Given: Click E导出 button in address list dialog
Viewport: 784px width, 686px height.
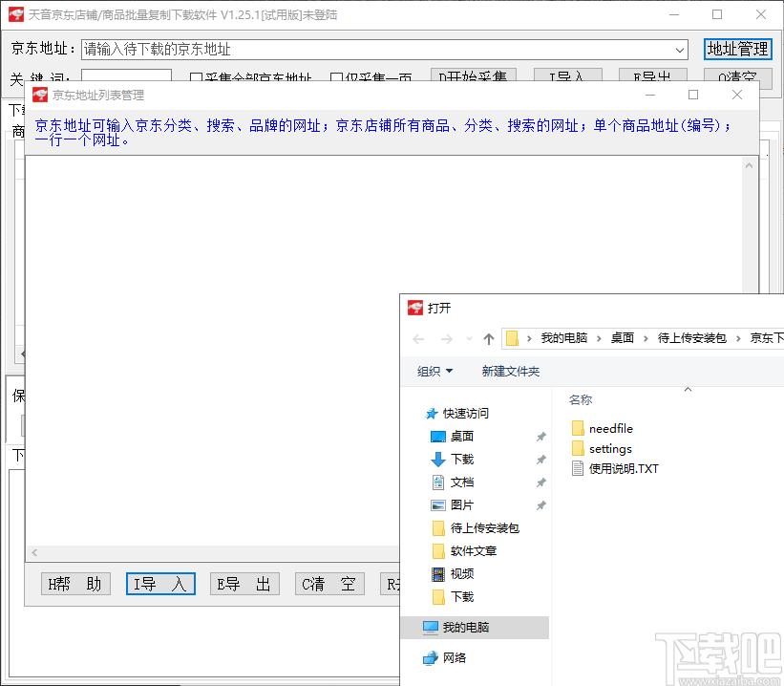Looking at the screenshot, I should [244, 584].
